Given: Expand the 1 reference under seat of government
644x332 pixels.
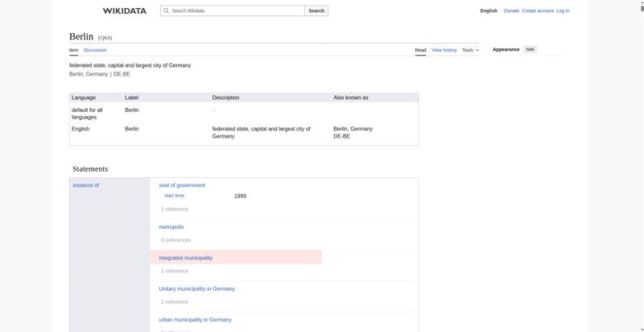Looking at the screenshot, I should [x=174, y=209].
